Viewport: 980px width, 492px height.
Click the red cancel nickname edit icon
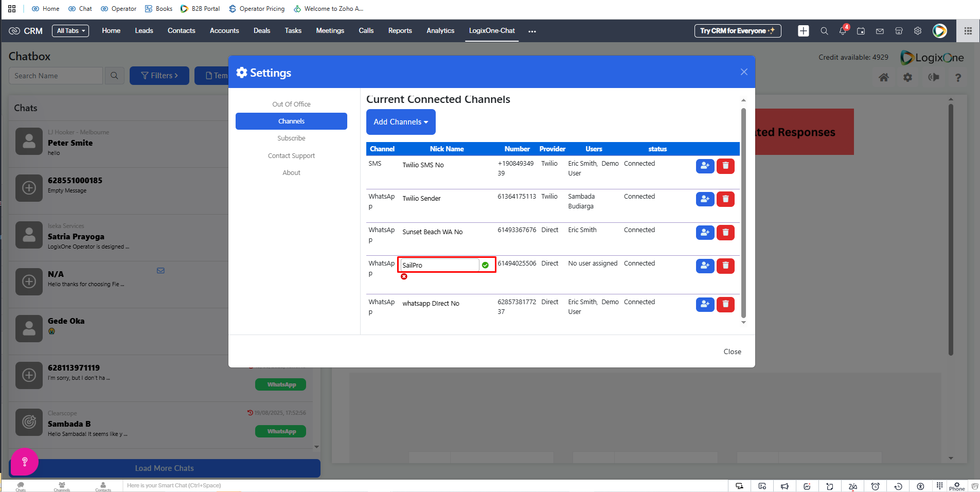(404, 277)
